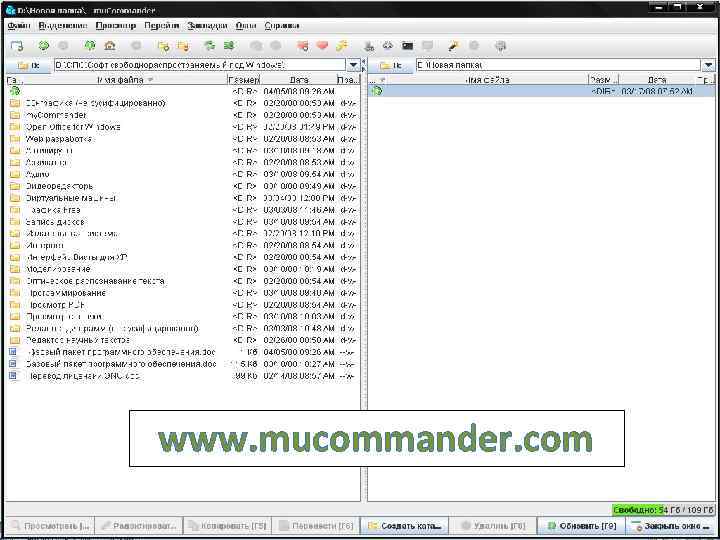This screenshot has width=720, height=540.
Task: Open the Справка menu
Action: (x=282, y=26)
